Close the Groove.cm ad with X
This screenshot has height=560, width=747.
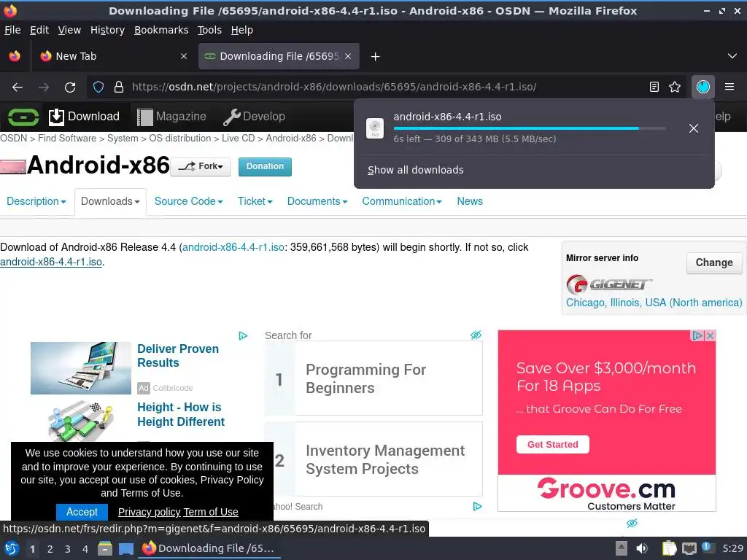710,335
